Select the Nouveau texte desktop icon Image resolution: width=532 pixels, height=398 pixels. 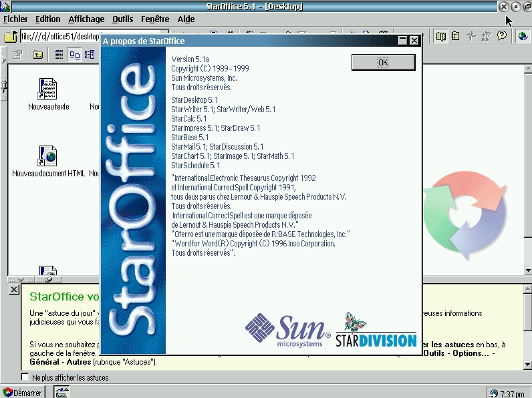click(x=47, y=89)
